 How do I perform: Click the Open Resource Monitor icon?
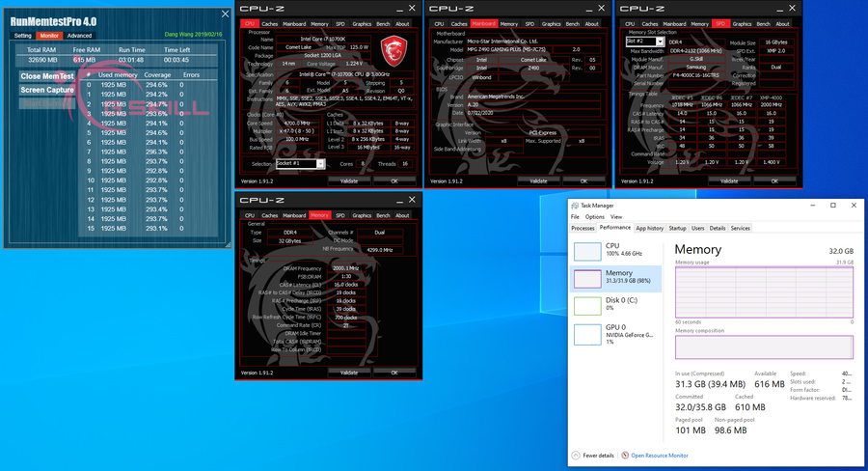tap(625, 455)
